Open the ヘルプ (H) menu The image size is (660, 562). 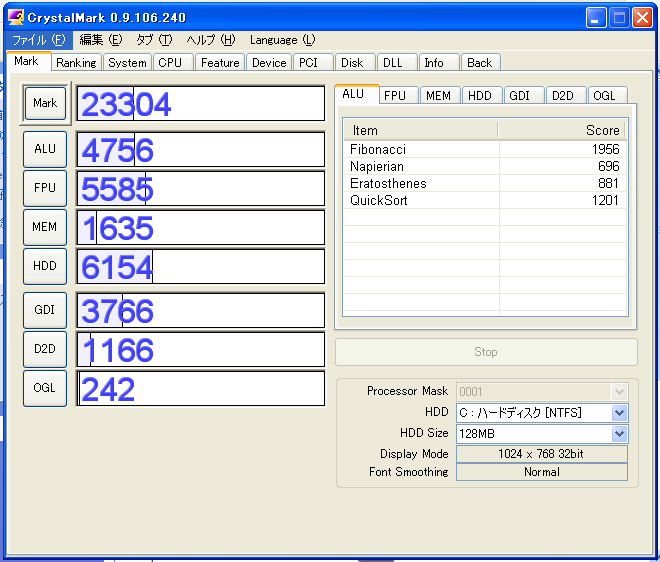coord(211,40)
